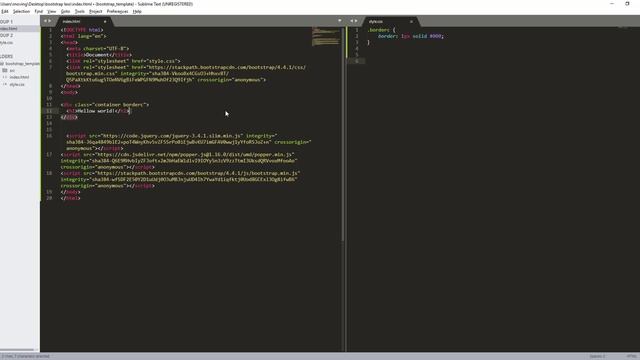
Task: Click the DOCTYPE html line in index.html
Action: (x=82, y=30)
